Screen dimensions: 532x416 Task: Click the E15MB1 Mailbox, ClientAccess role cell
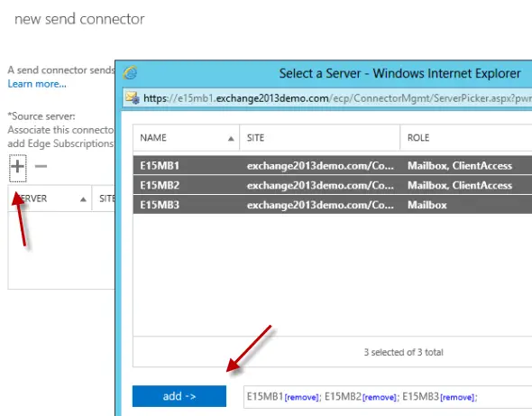point(460,165)
